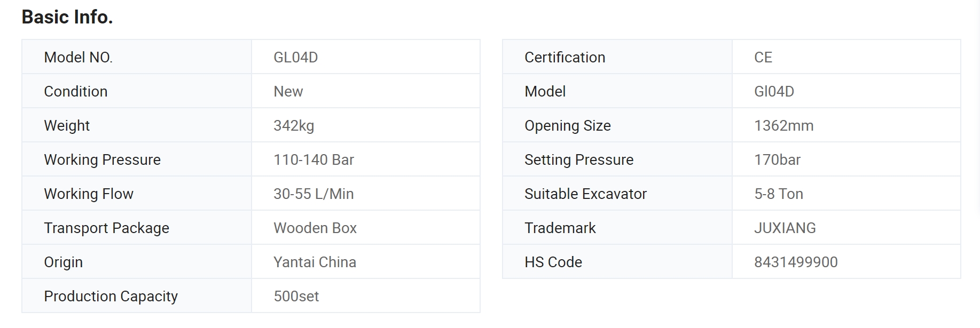Viewport: 980px width, 328px height.
Task: Click the Certification label
Action: (565, 57)
